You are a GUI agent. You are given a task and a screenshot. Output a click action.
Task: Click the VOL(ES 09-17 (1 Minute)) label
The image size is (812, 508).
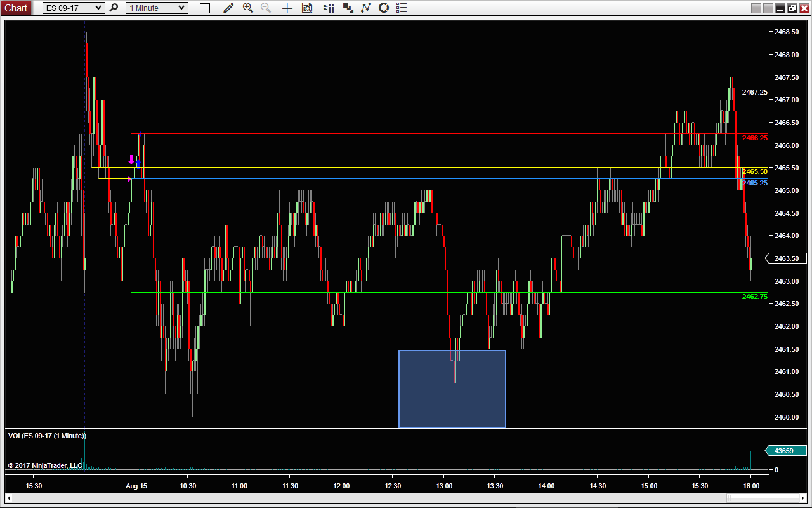[47, 436]
